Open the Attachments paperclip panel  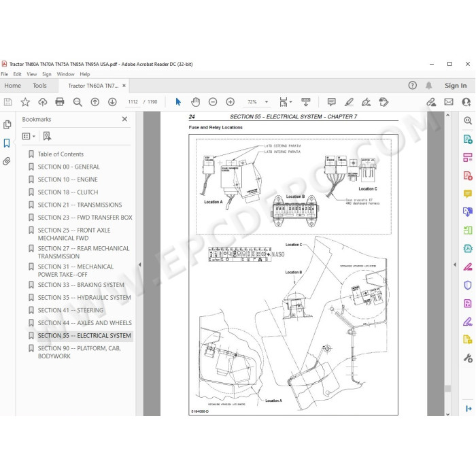[x=7, y=161]
